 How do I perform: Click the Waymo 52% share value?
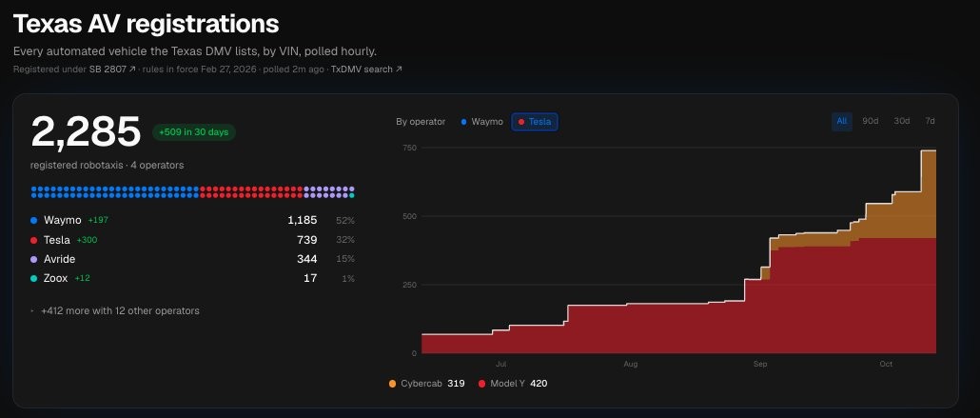pyautogui.click(x=345, y=220)
